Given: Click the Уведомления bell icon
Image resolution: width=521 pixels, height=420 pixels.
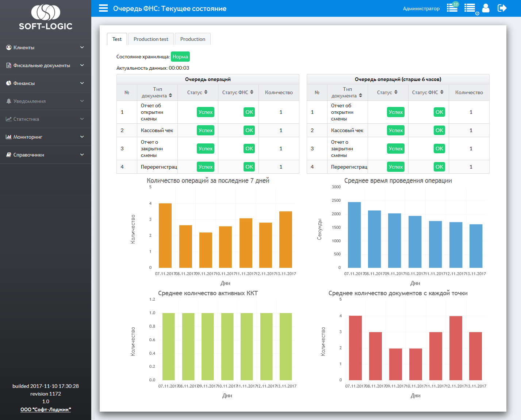Looking at the screenshot, I should tap(9, 101).
